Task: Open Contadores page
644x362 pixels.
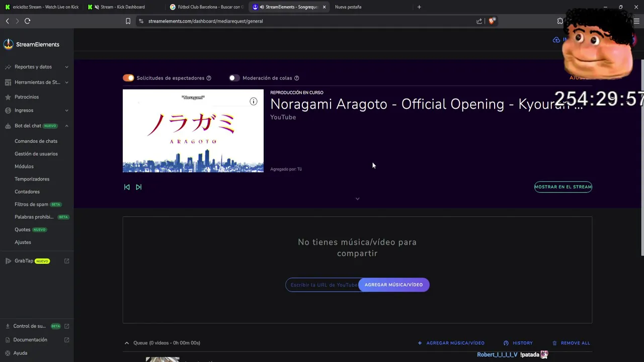Action: [x=27, y=192]
